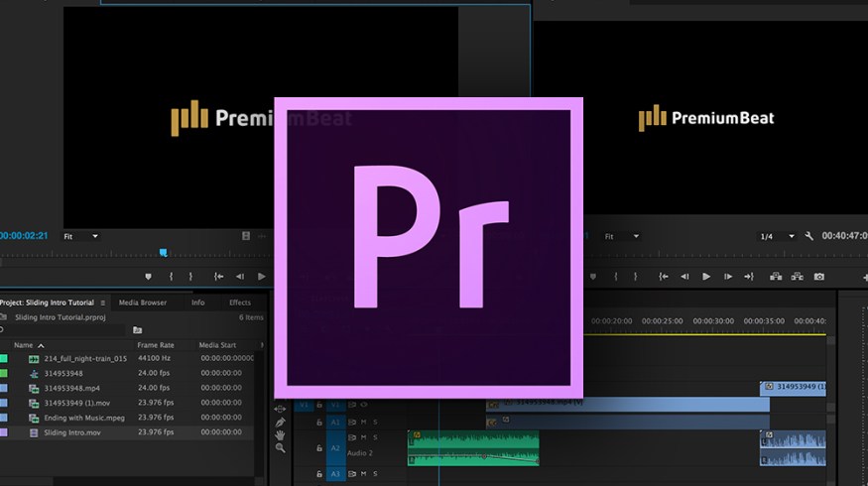The image size is (868, 486).
Task: Toggle lock on A3 track
Action: pyautogui.click(x=318, y=474)
